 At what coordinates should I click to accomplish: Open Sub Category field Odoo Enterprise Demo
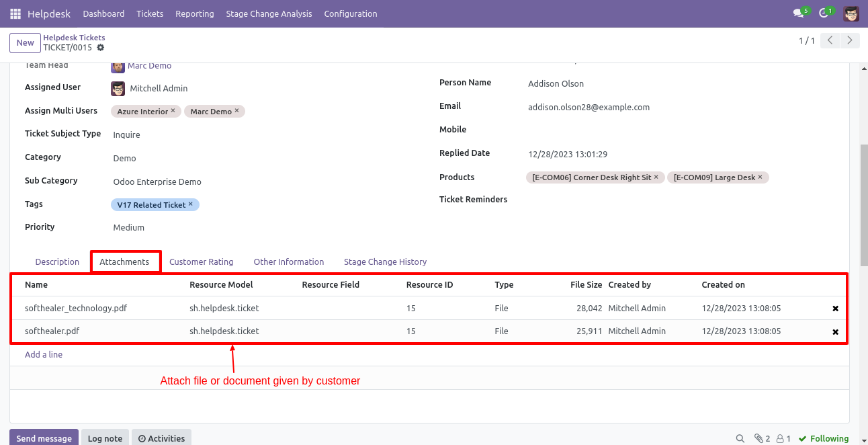point(157,181)
